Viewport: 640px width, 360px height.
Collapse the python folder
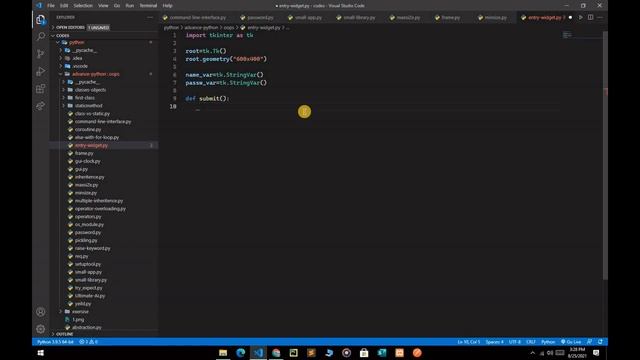click(x=76, y=42)
